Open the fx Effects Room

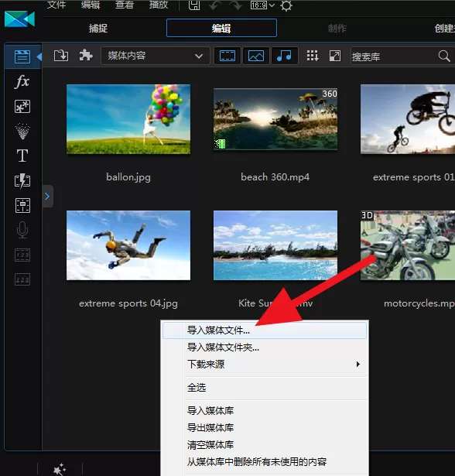(x=22, y=82)
